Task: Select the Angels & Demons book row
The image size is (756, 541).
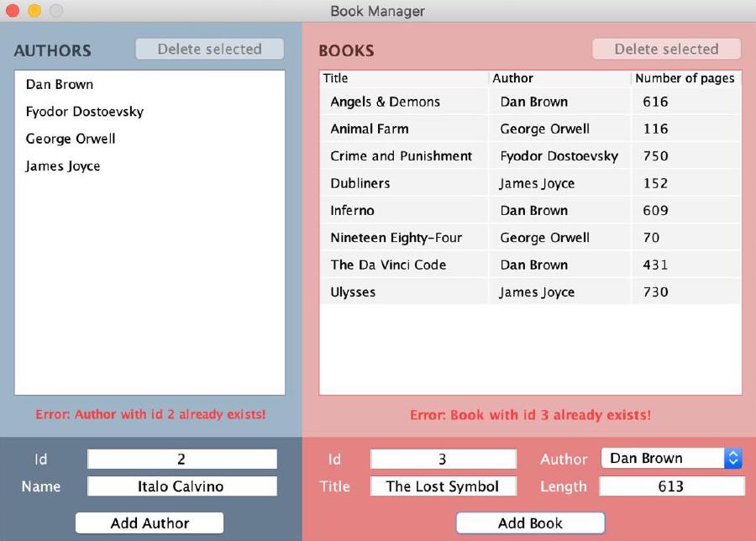Action: 385,102
